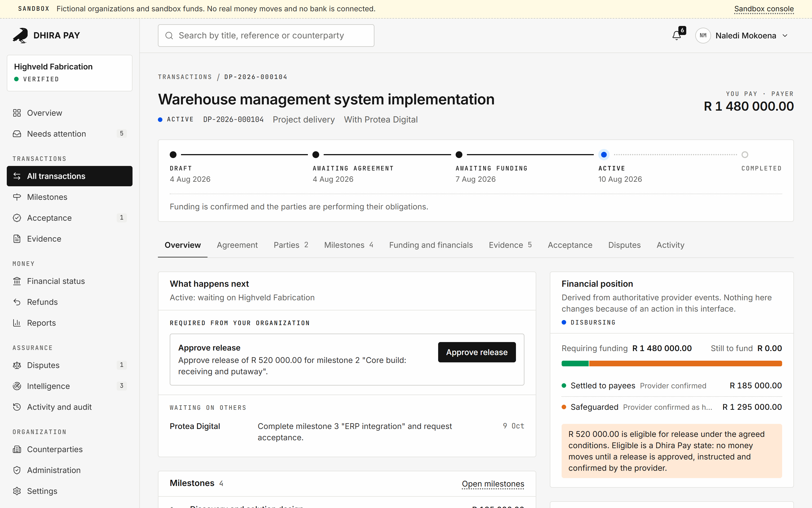Click the blue Active stage marker
The image size is (812, 508).
[604, 155]
